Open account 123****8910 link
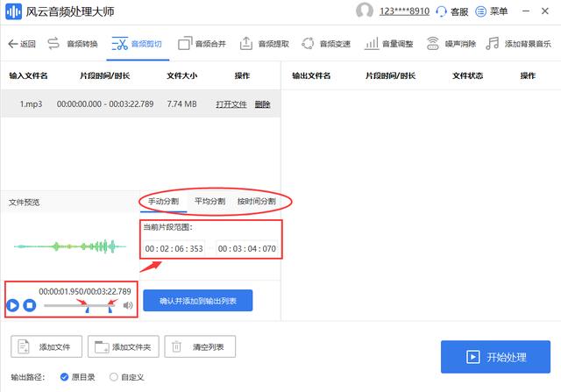561x392 pixels. [404, 11]
